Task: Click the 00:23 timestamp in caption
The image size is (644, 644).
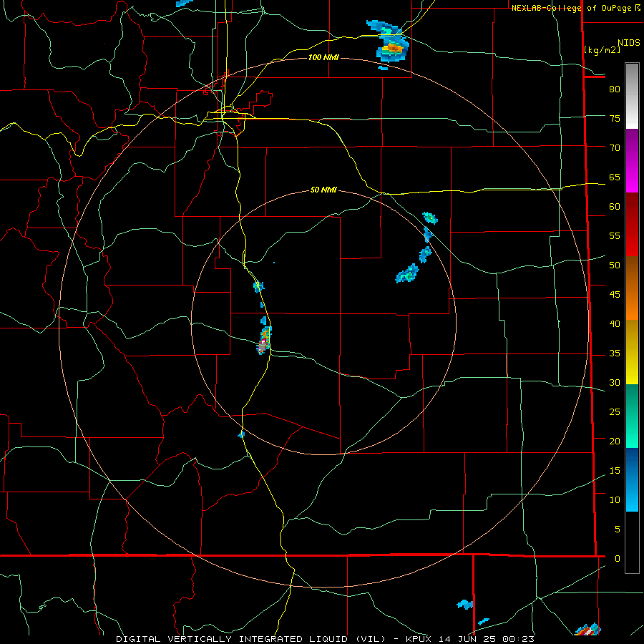Action: point(518,639)
